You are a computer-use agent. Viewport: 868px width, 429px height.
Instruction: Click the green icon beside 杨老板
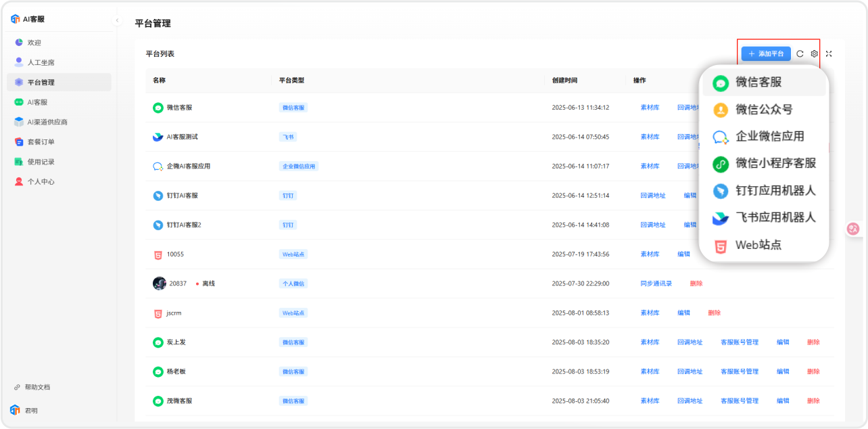coord(158,371)
